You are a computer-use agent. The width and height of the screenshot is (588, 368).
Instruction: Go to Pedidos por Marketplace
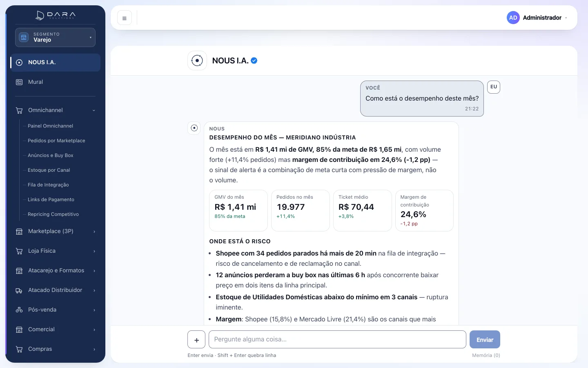56,141
